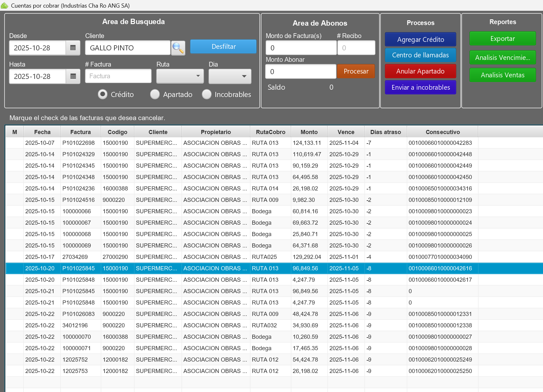The image size is (543, 392).
Task: Click the # Factura input field
Action: click(118, 76)
